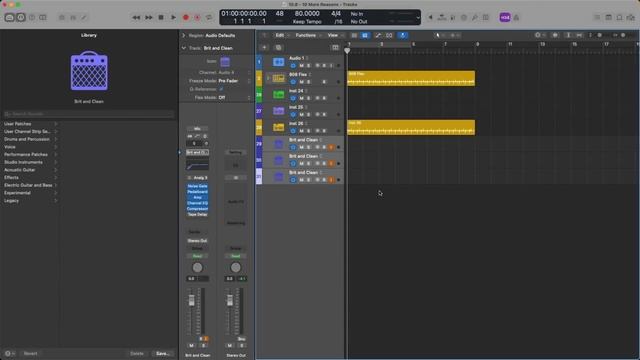640x360 pixels.
Task: Click the volume fader on Brit and Clean strip
Action: click(191, 301)
